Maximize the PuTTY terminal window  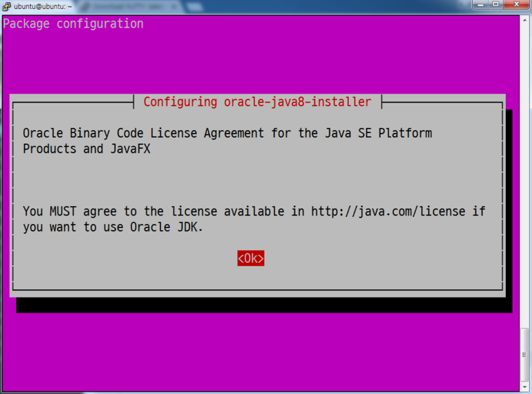pos(495,5)
